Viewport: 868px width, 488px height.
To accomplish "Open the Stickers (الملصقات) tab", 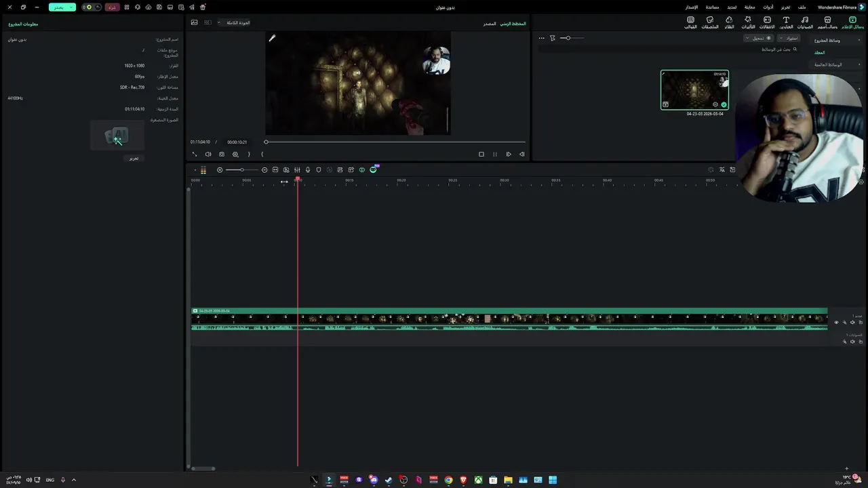I will point(710,23).
